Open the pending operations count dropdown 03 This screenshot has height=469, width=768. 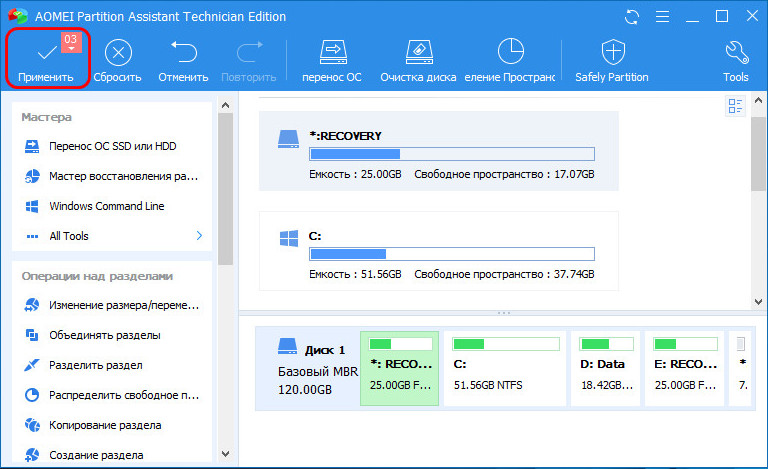point(71,42)
